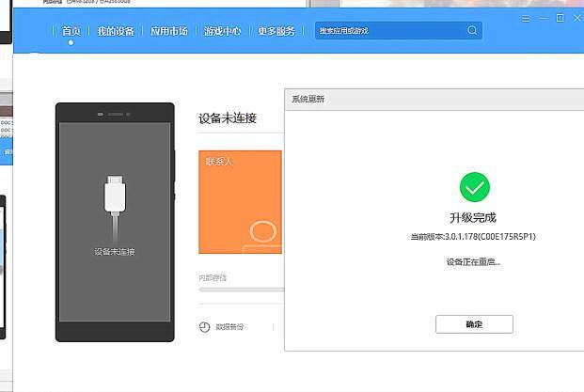Screen dimensions: 584x392
Task: Minimize the HiSuite window
Action: 543,18
